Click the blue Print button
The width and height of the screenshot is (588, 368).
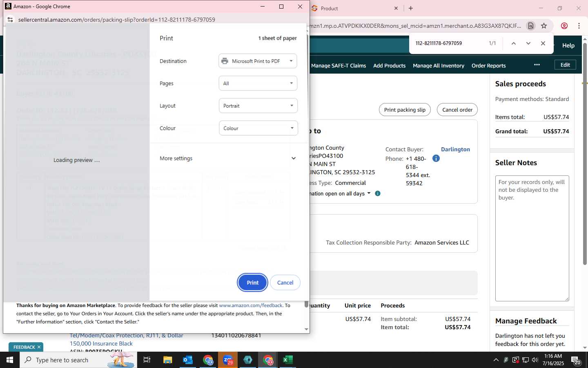[252, 283]
